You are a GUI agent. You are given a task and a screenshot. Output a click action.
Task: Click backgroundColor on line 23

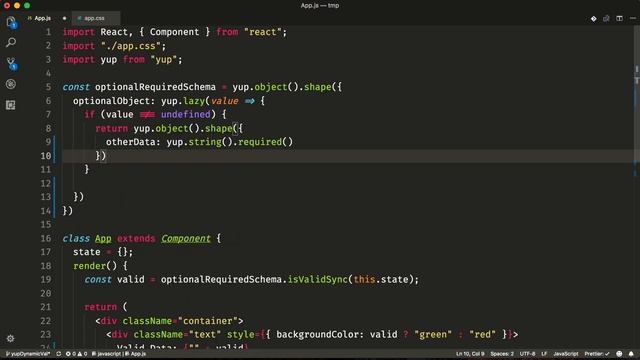click(318, 335)
